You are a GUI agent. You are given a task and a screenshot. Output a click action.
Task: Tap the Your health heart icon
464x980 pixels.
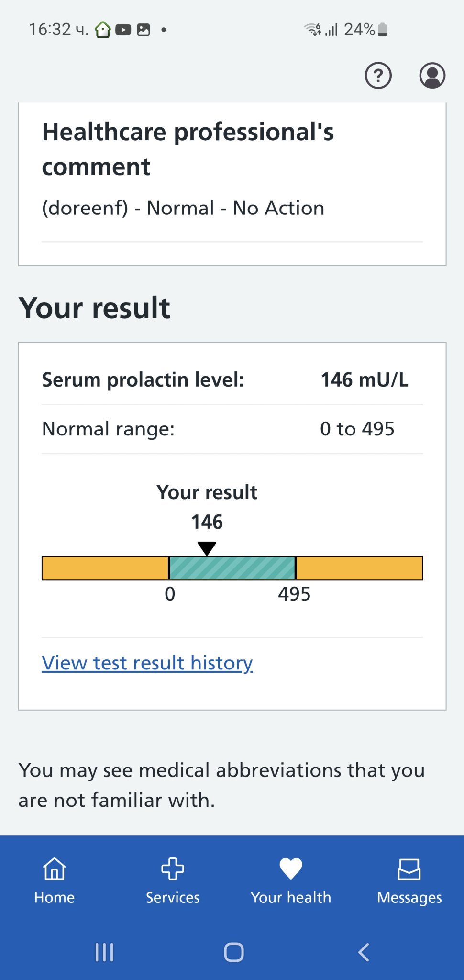pos(290,869)
